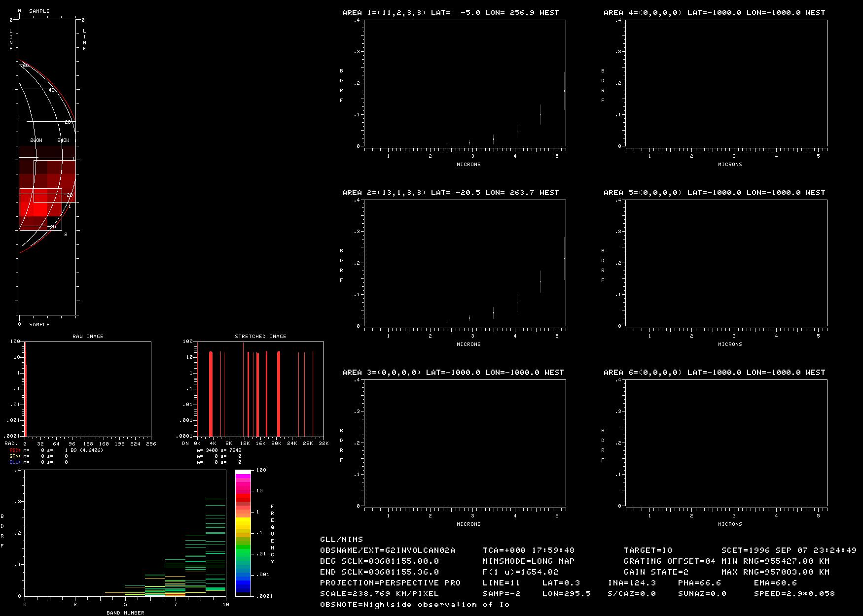
Task: Pick the white band atop the frequency color scale
Action: coord(243,472)
